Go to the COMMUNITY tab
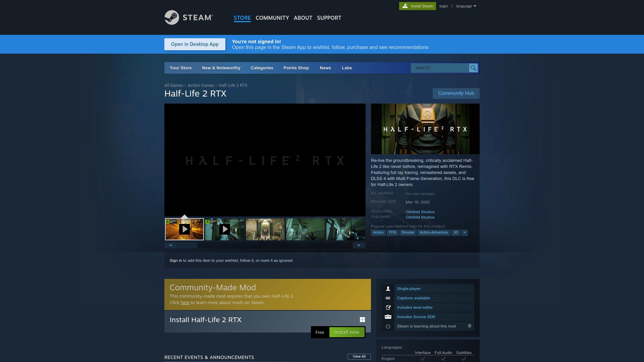The image size is (644, 362). click(x=272, y=18)
